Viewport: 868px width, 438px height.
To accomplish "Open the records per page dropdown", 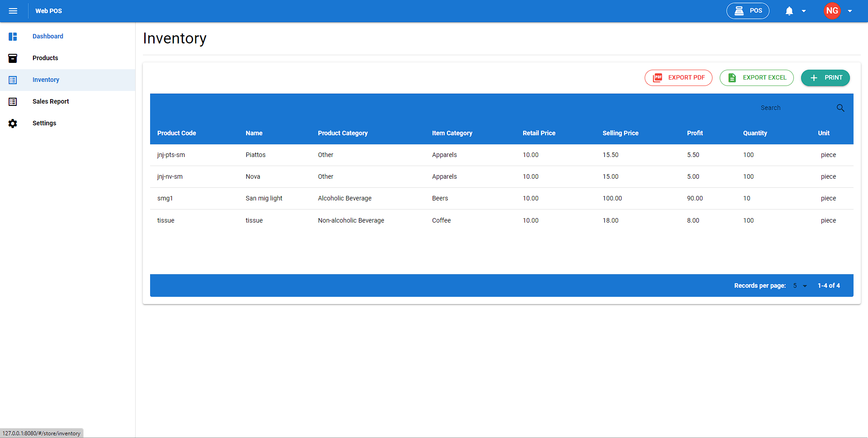I will point(800,286).
